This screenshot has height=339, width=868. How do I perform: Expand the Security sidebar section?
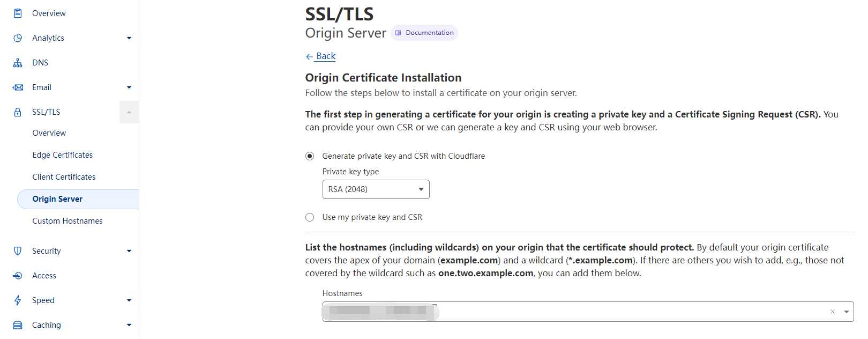tap(129, 251)
